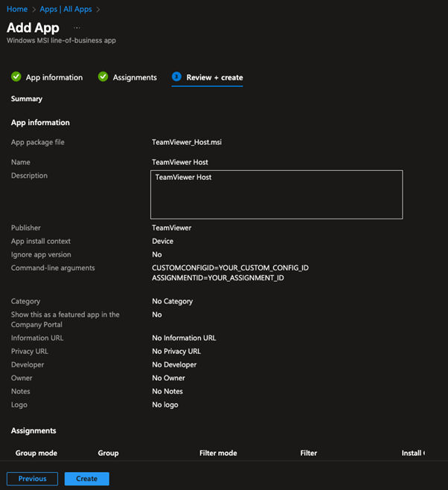The width and height of the screenshot is (448, 490).
Task: Click the Filter mode column header
Action: click(x=218, y=453)
